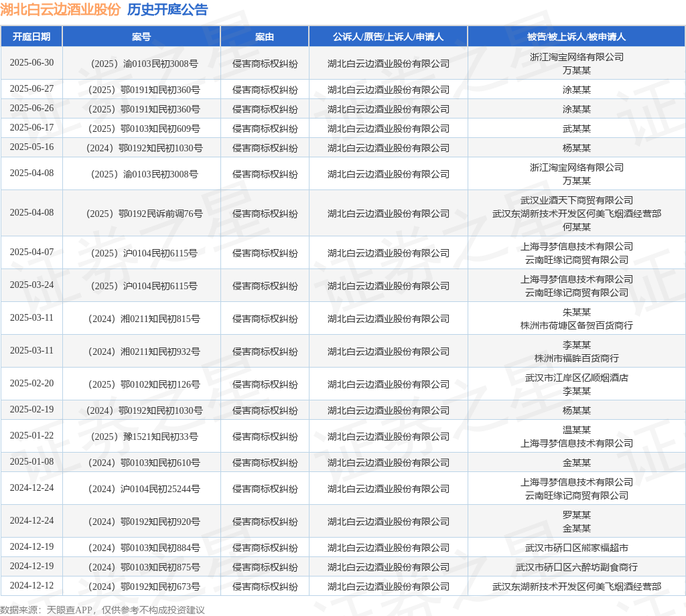Screen dimensions: 686x616
Task: Click the 湖北白云边酒业股份 title text
Action: tap(60, 9)
